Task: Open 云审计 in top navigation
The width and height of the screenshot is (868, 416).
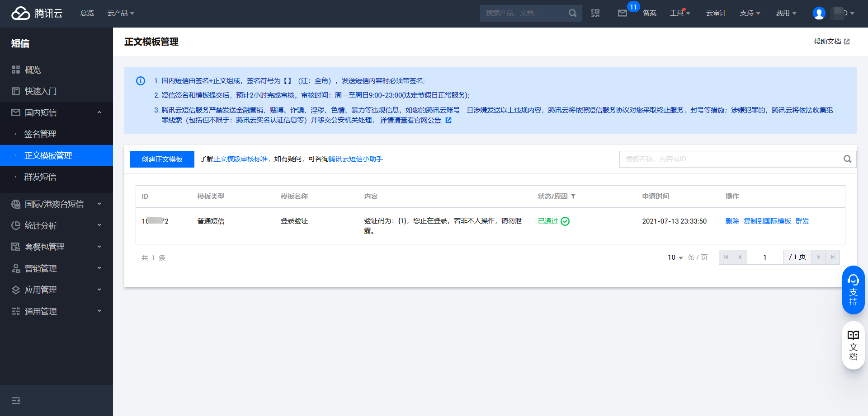Action: [x=716, y=13]
